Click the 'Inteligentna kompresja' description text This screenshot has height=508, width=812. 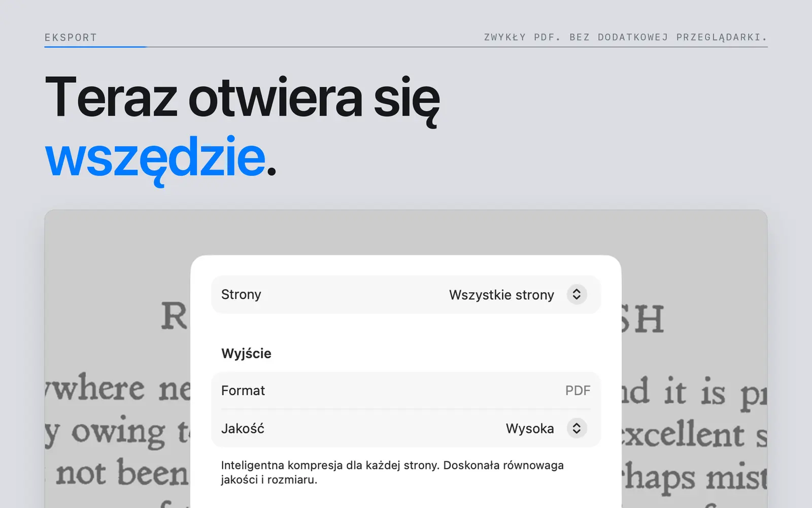(392, 472)
